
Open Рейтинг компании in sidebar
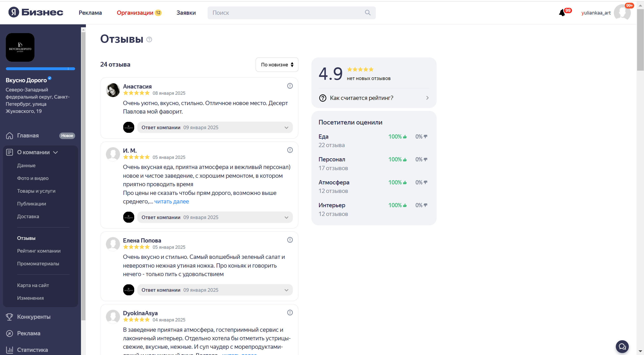tap(39, 251)
